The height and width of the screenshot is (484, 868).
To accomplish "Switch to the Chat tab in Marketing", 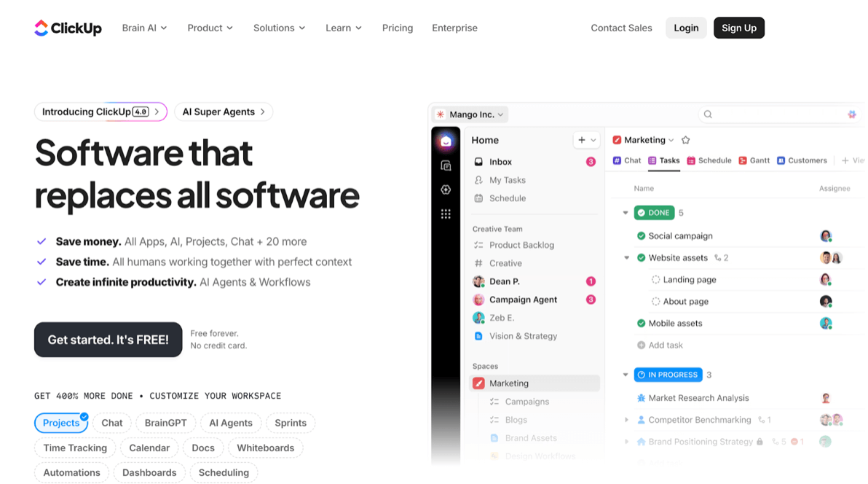I will point(627,161).
